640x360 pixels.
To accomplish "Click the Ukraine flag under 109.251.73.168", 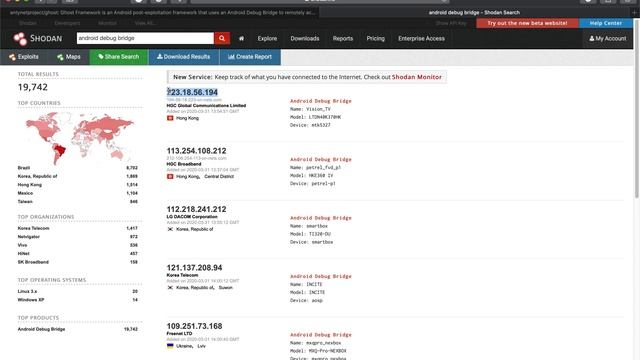I will (x=170, y=346).
